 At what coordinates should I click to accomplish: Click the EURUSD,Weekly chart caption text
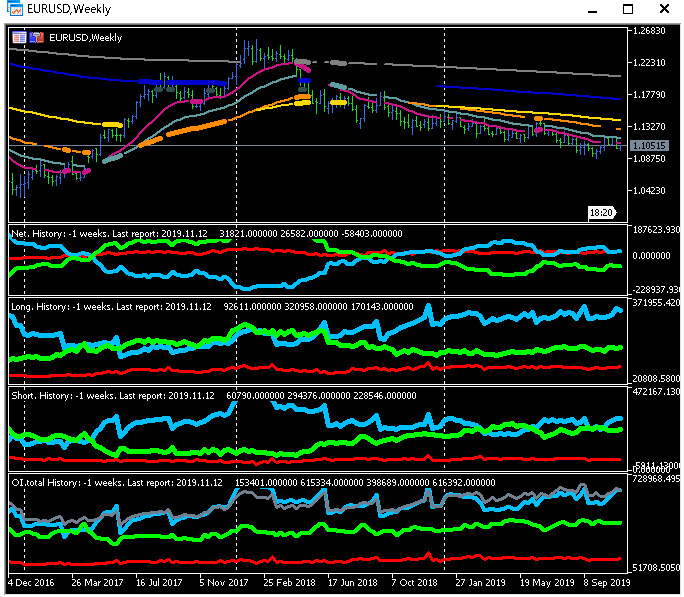pos(86,38)
